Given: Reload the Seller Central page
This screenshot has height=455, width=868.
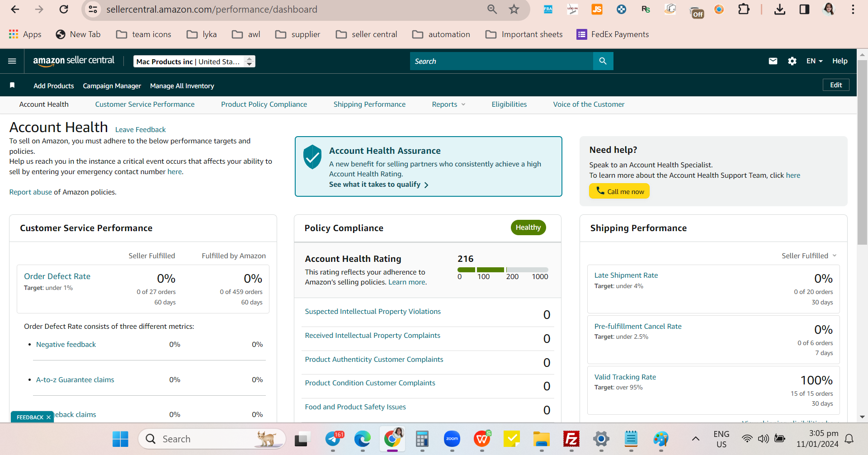Looking at the screenshot, I should 64,9.
